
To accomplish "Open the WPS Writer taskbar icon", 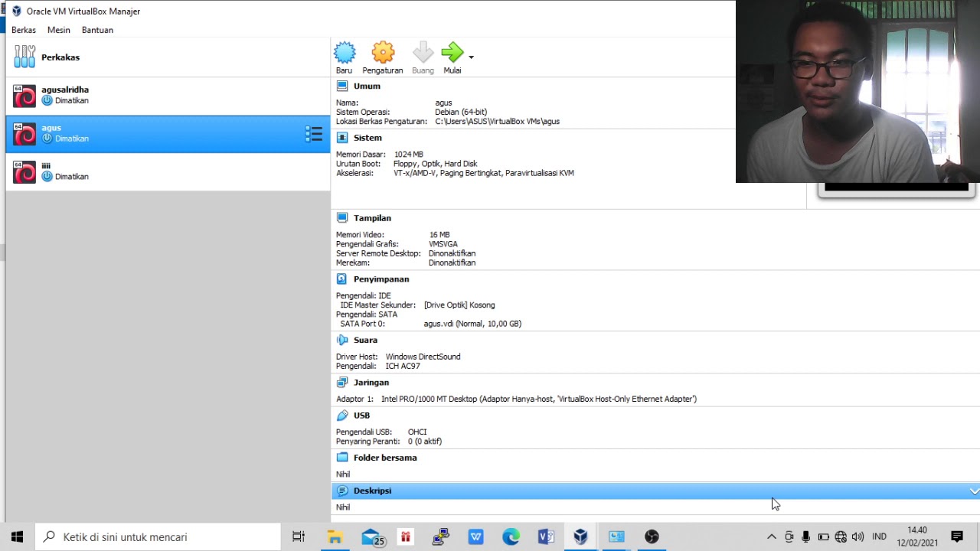I will click(475, 536).
